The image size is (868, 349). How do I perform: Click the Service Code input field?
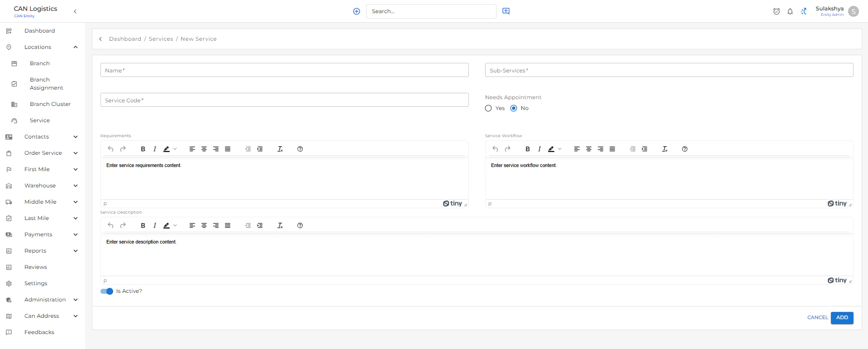[x=285, y=100]
